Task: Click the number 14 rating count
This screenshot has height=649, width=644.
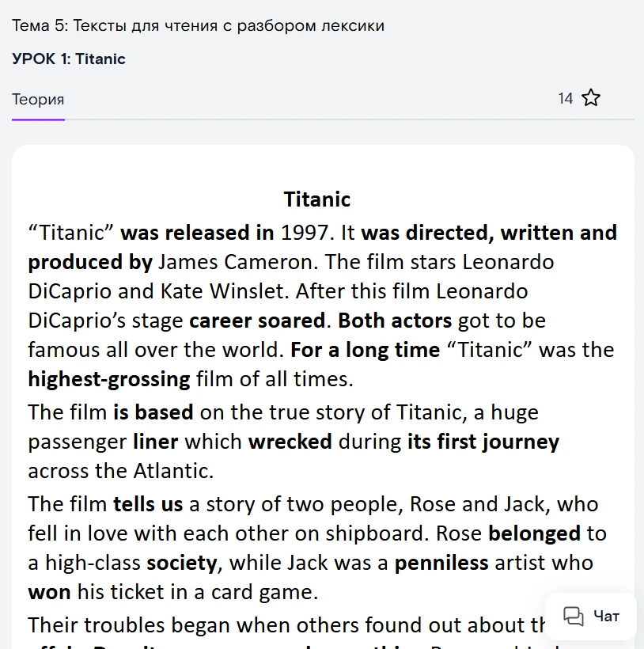Action: coord(565,98)
